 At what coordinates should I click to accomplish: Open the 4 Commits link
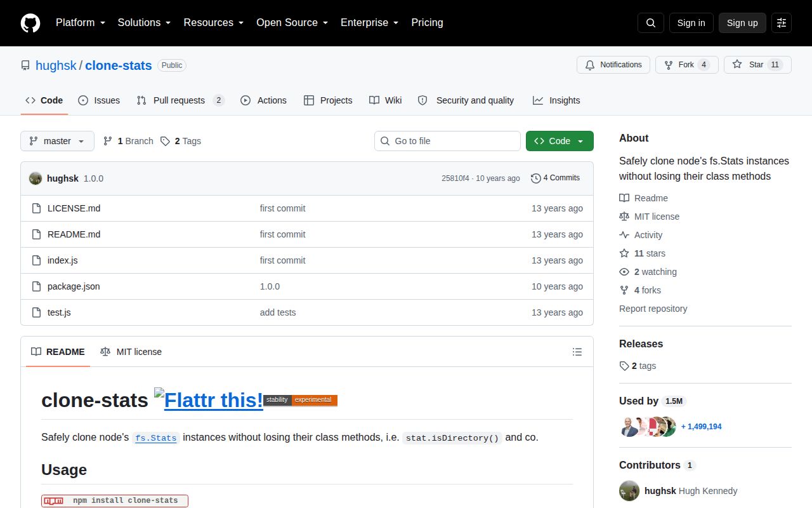556,178
